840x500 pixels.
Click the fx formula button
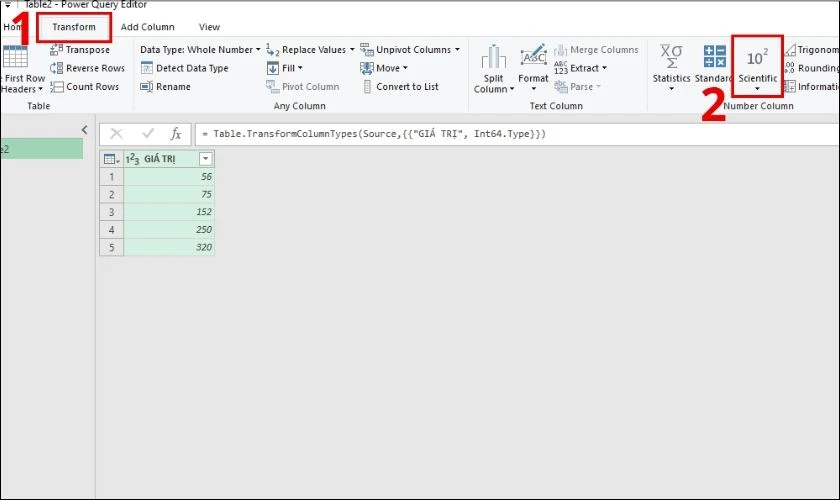point(176,134)
